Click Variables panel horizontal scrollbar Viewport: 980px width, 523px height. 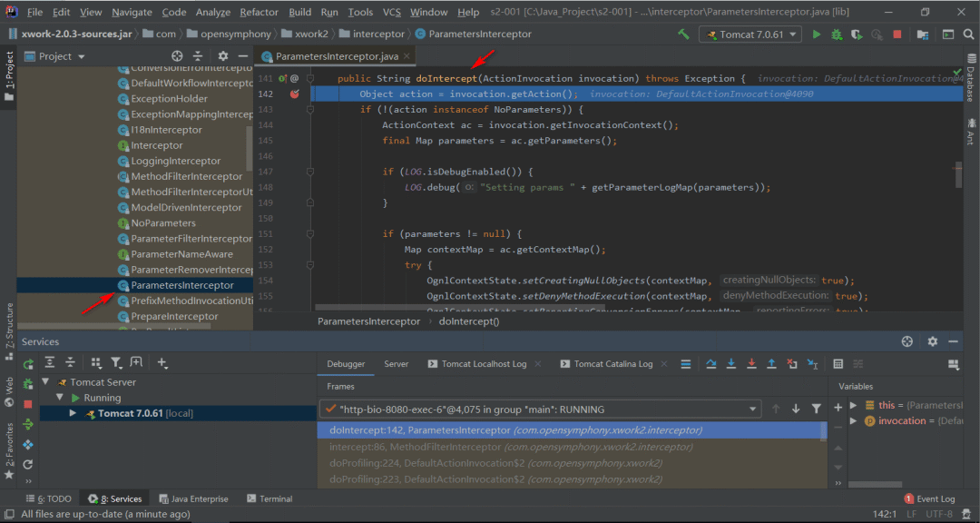[875, 484]
